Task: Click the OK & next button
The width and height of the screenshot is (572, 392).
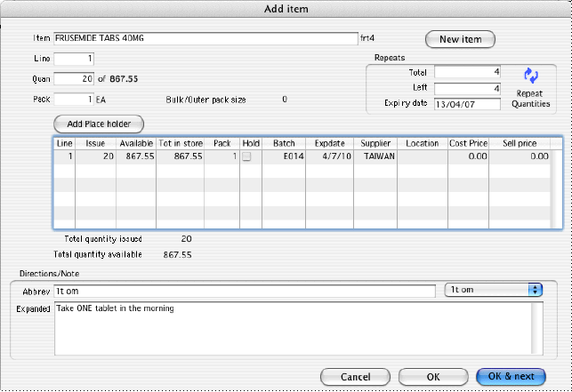Action: click(511, 376)
